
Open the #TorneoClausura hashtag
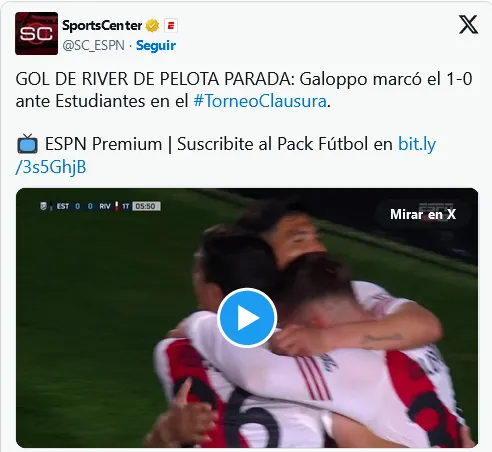[x=260, y=101]
